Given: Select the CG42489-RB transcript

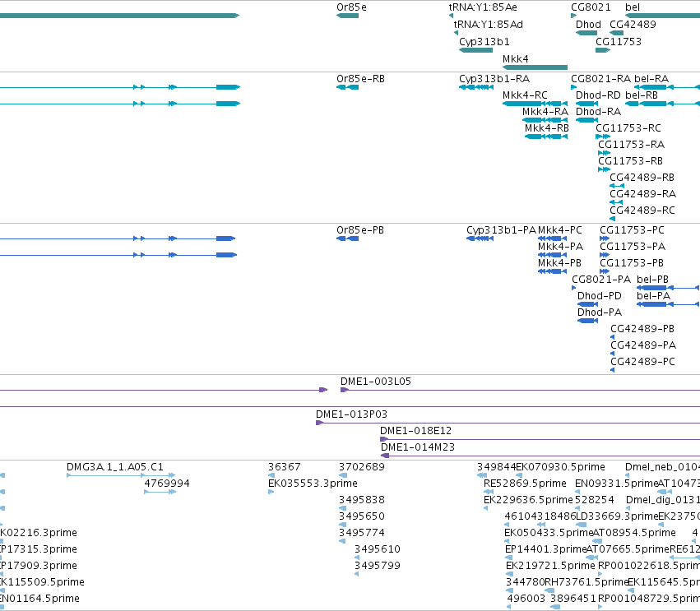Looking at the screenshot, I should [642, 178].
